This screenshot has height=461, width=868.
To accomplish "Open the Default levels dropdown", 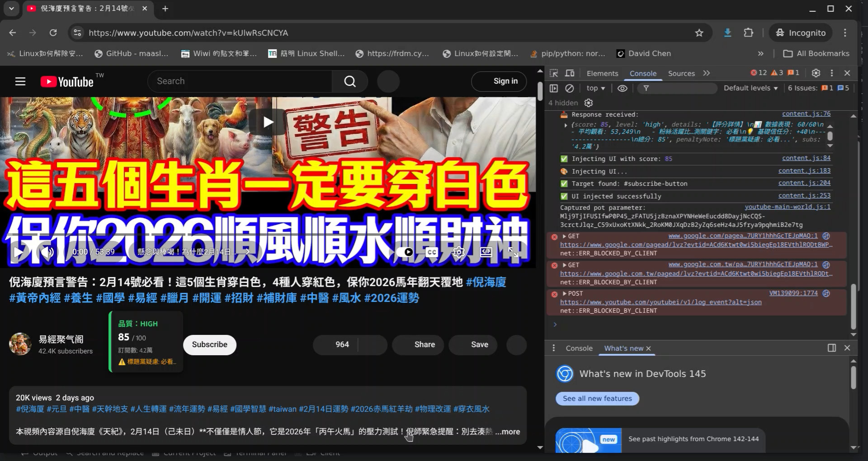I will [x=750, y=88].
